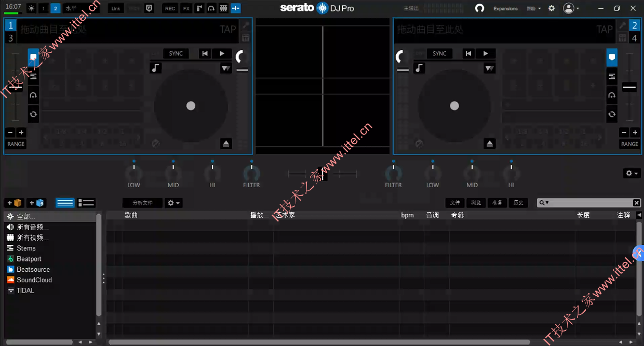The image size is (644, 346).
Task: Toggle SYNC on the right deck
Action: coord(439,53)
